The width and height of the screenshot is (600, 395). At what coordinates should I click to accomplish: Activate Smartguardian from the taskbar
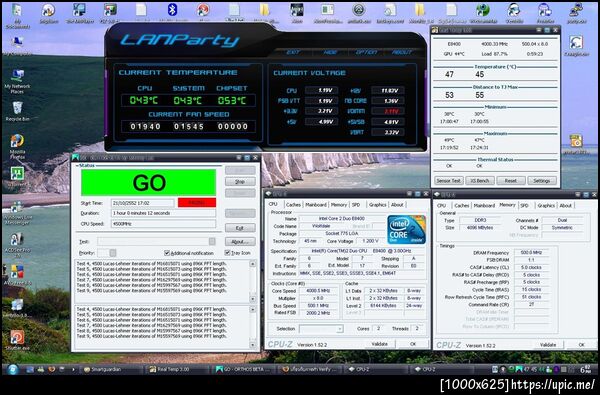pos(111,369)
